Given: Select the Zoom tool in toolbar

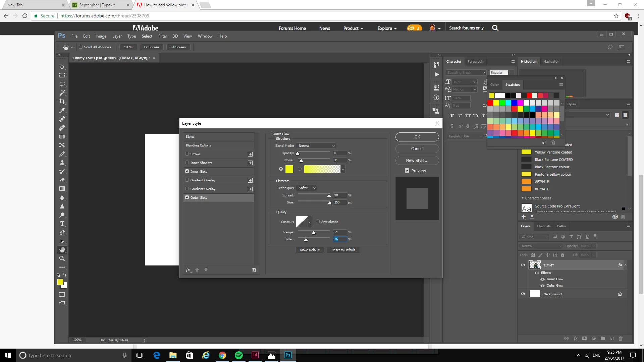Looking at the screenshot, I should 62,258.
